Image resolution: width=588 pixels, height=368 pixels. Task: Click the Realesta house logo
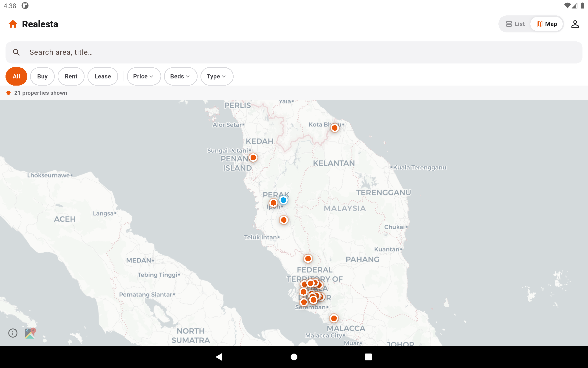point(13,24)
